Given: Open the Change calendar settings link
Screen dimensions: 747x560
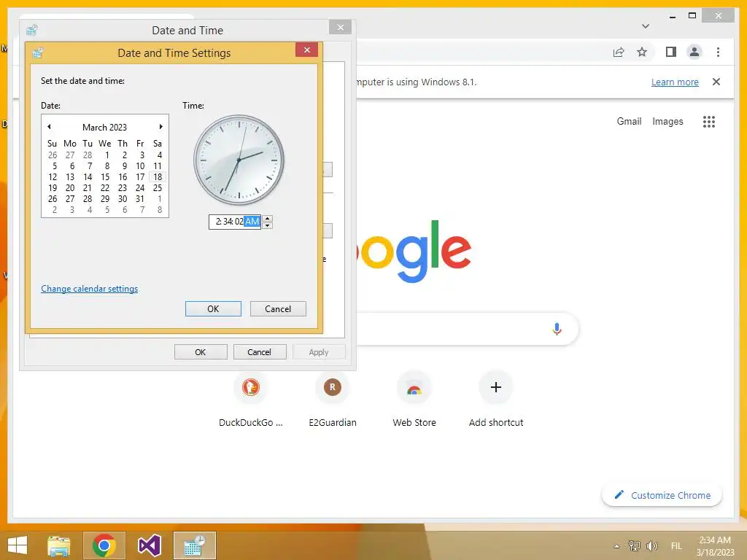Looking at the screenshot, I should click(x=89, y=289).
